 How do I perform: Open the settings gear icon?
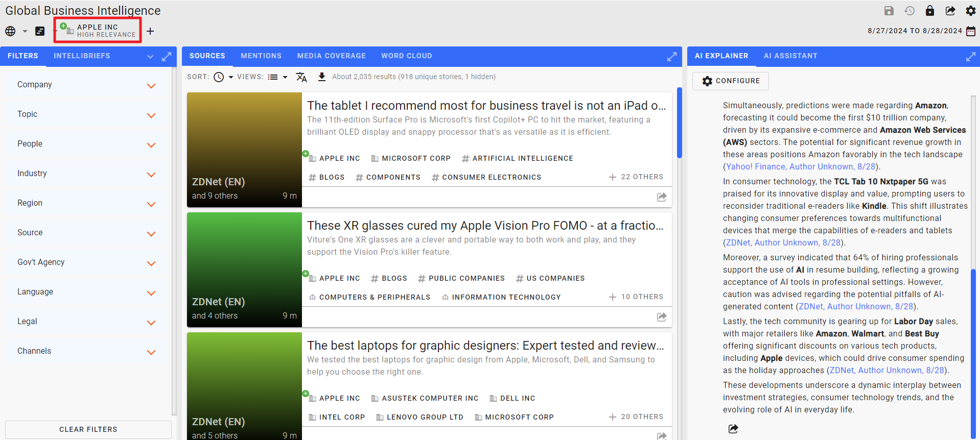tap(971, 11)
